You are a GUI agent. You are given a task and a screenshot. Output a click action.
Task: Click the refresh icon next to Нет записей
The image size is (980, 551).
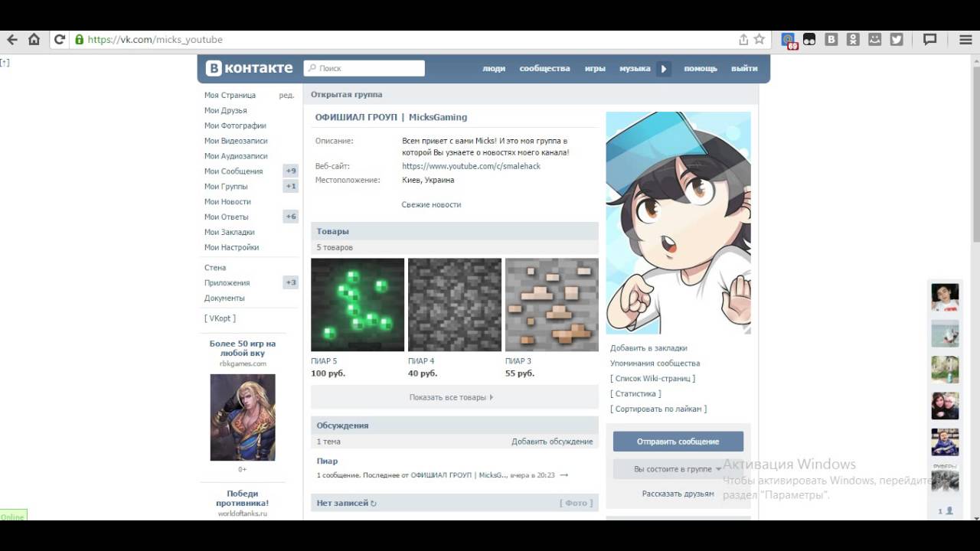(374, 504)
